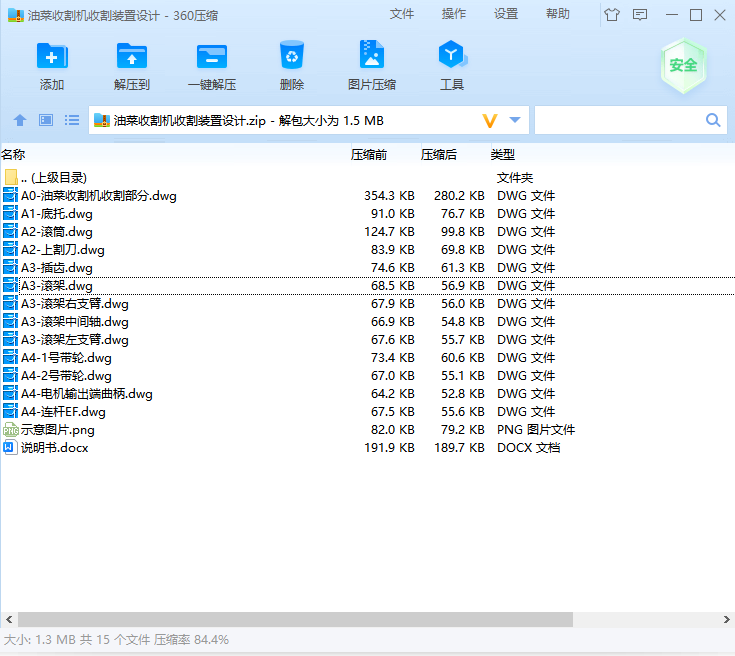Click the 安全 security shield badge
This screenshot has width=735, height=656.
(683, 65)
